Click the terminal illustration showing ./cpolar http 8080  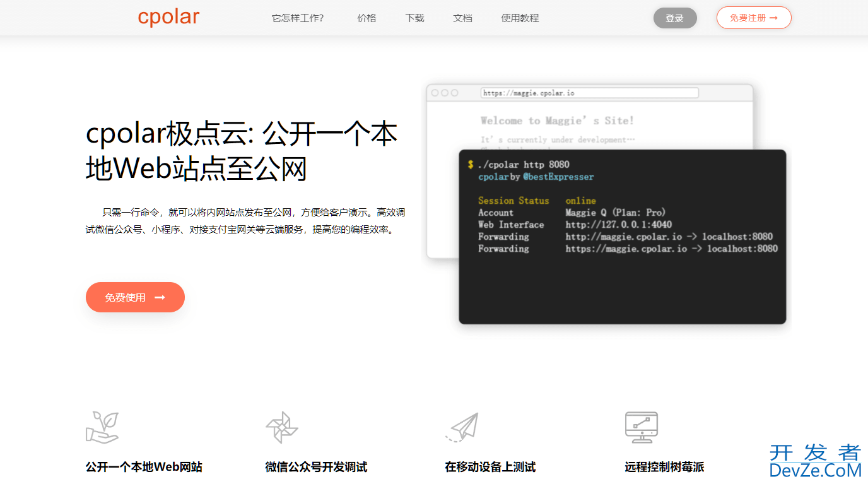[623, 237]
